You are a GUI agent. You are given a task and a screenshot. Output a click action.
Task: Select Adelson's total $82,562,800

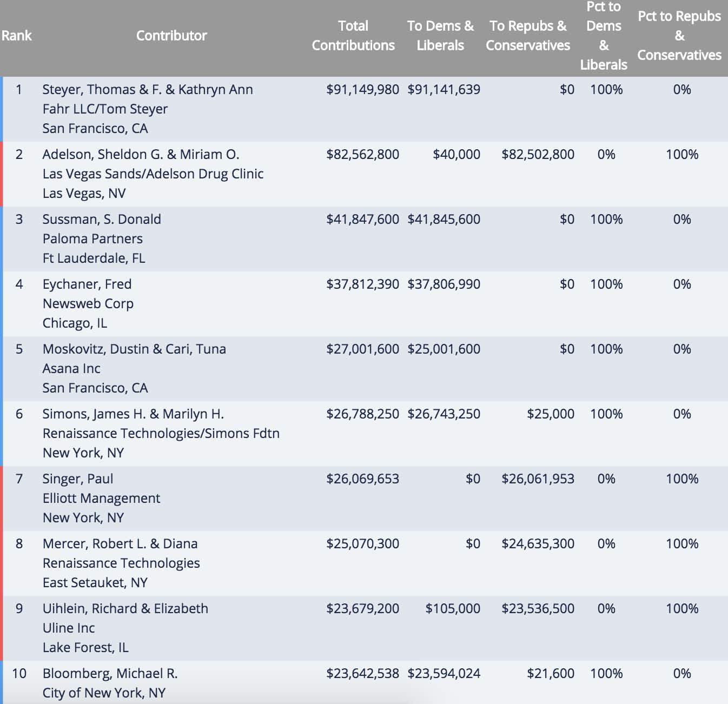pyautogui.click(x=363, y=154)
